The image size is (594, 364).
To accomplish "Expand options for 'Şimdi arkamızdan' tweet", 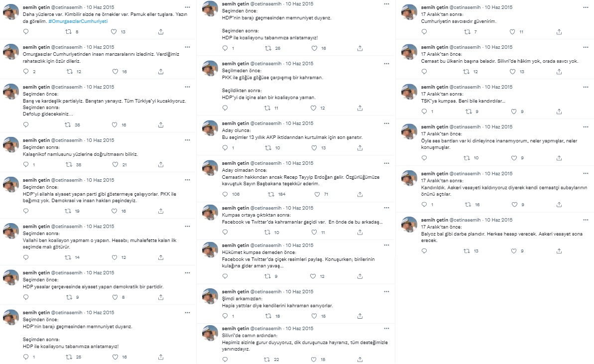I will pyautogui.click(x=386, y=292).
